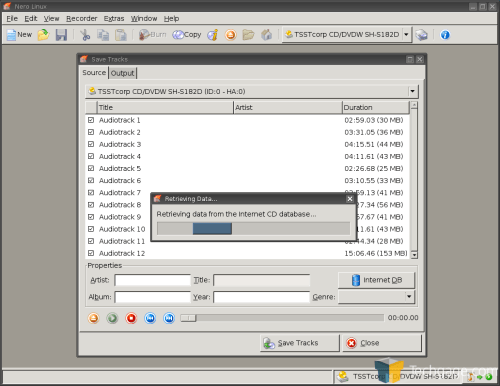Click the Retrieving Data progress bar
500x386 pixels.
point(253,229)
